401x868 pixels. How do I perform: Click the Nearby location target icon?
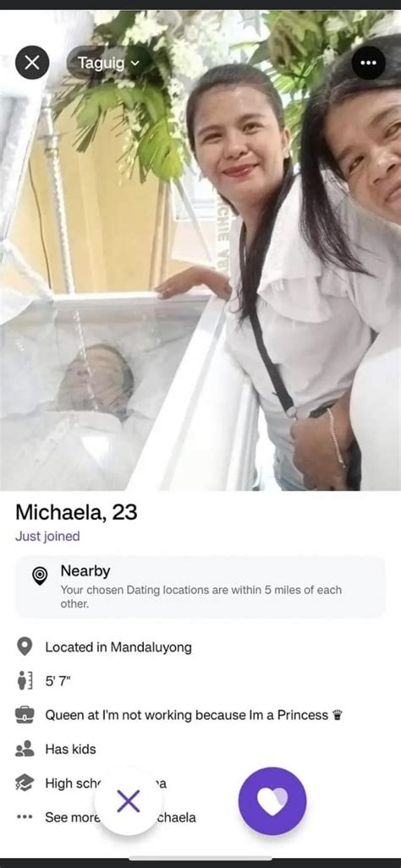[x=40, y=576]
